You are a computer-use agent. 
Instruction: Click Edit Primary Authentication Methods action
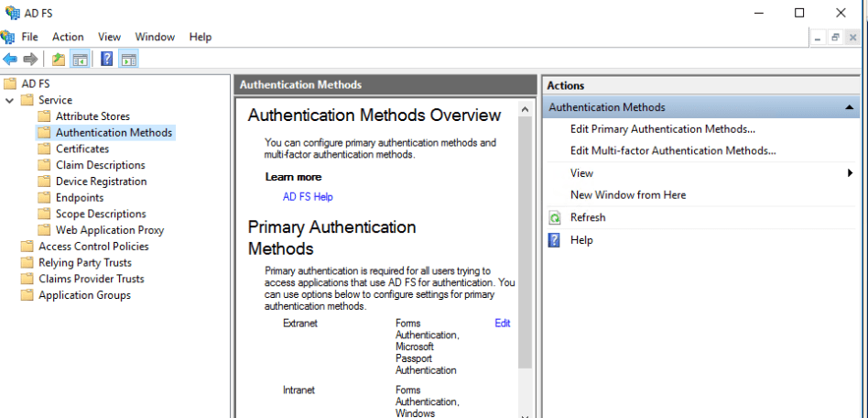coord(662,129)
